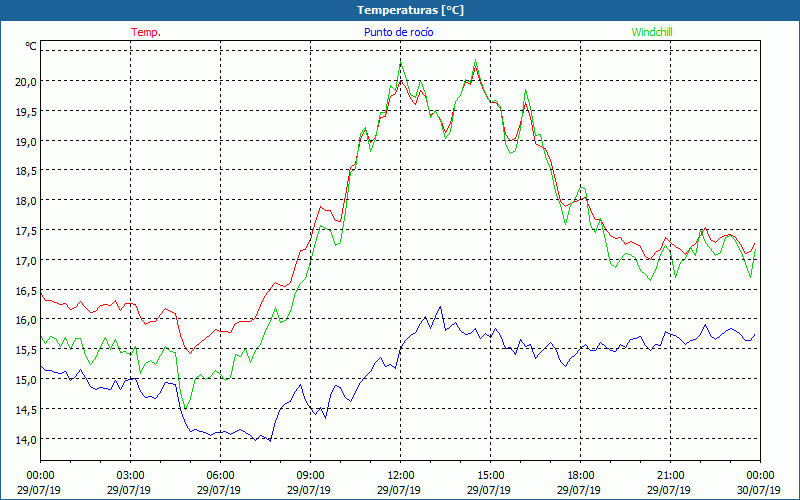
Task: Click the 15,0 y-axis value
Action: (26, 380)
